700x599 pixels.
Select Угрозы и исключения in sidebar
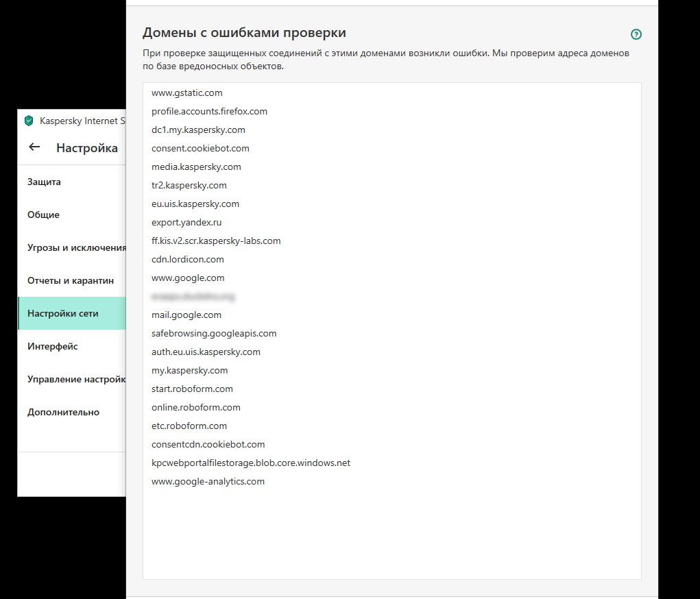[x=72, y=247]
